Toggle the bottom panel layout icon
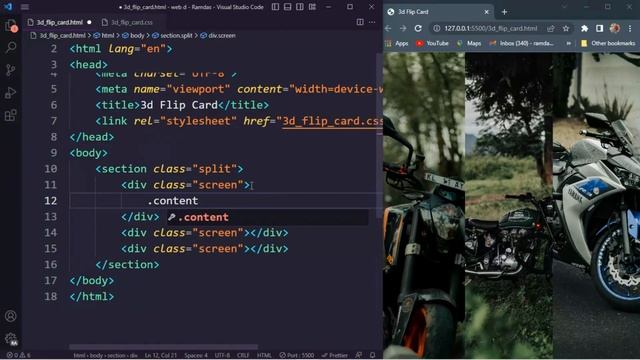Viewport: 640px width, 360px height. pos(288,7)
